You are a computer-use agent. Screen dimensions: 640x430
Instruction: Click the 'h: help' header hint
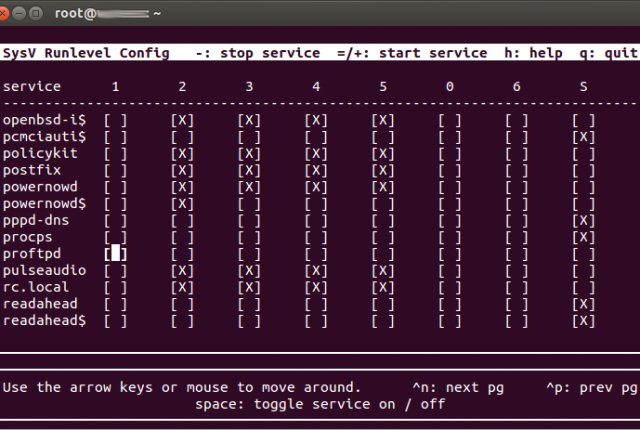533,53
